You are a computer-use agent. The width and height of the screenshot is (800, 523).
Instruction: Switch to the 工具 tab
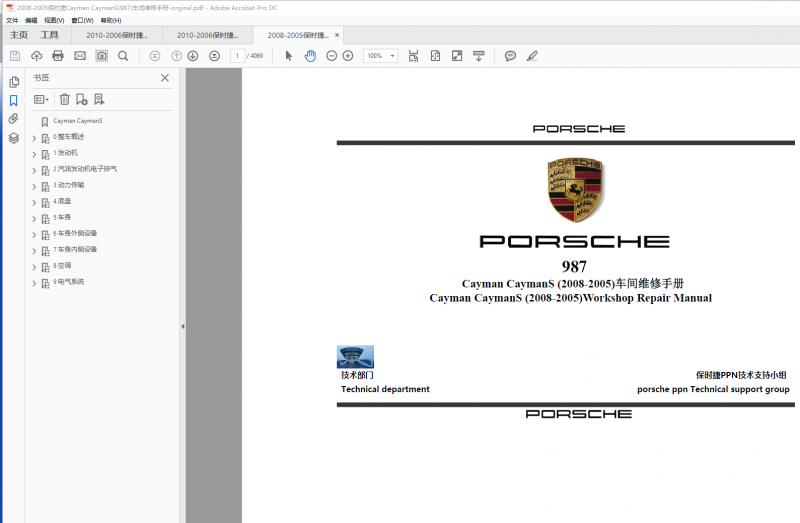coord(49,35)
